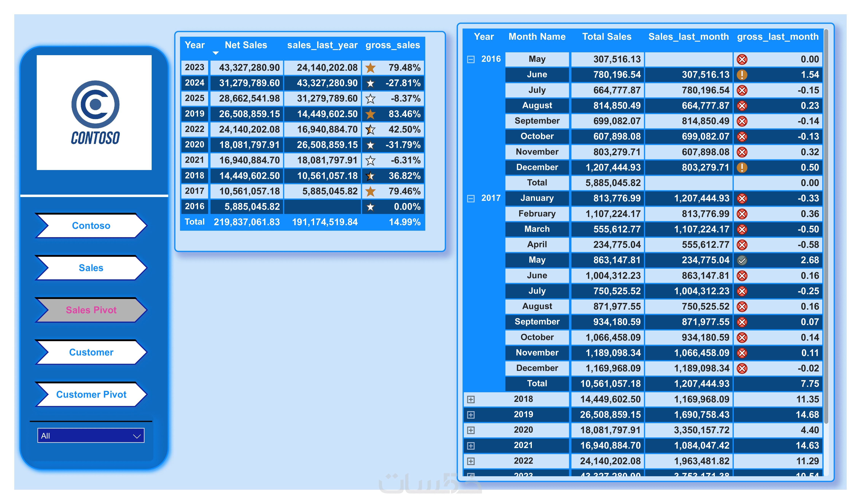
Task: Navigate to the Contoso page
Action: (x=91, y=226)
